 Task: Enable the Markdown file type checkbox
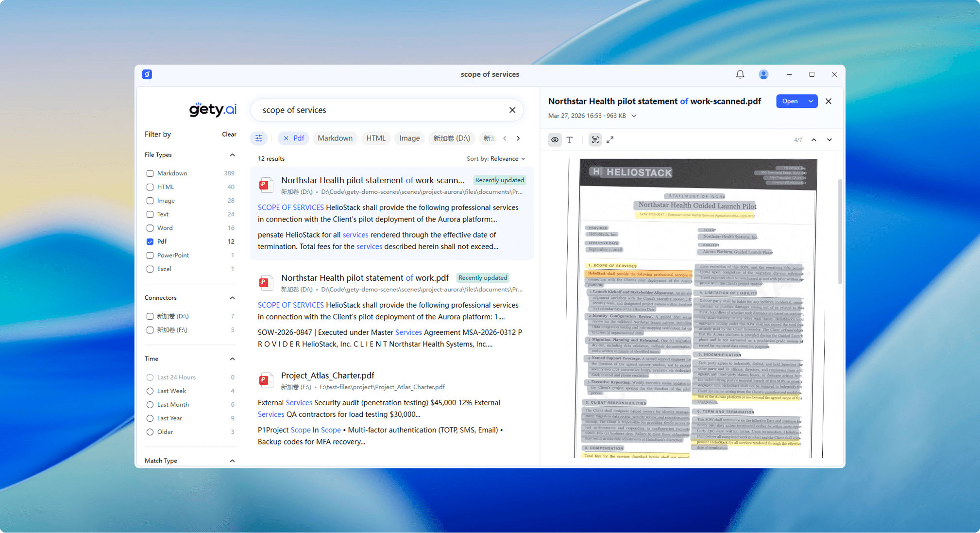150,173
